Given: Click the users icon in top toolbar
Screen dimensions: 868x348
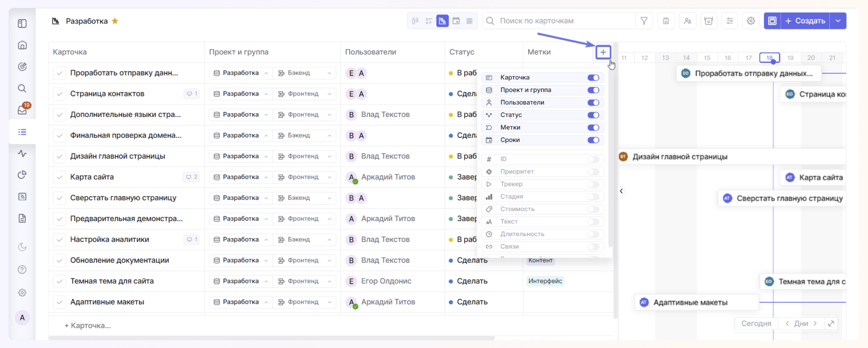Looking at the screenshot, I should pyautogui.click(x=687, y=21).
